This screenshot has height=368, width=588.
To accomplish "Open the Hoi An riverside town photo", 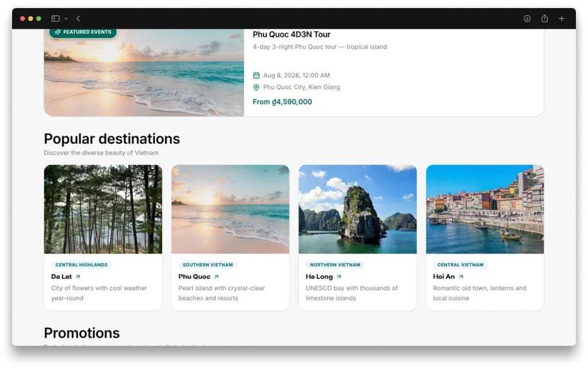I will click(x=485, y=209).
